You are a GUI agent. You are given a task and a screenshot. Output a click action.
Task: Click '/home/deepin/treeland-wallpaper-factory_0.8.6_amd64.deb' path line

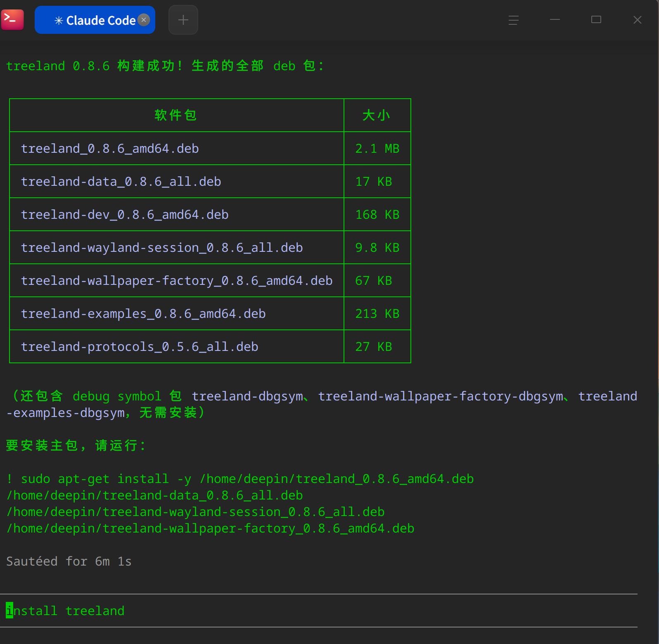click(x=210, y=528)
